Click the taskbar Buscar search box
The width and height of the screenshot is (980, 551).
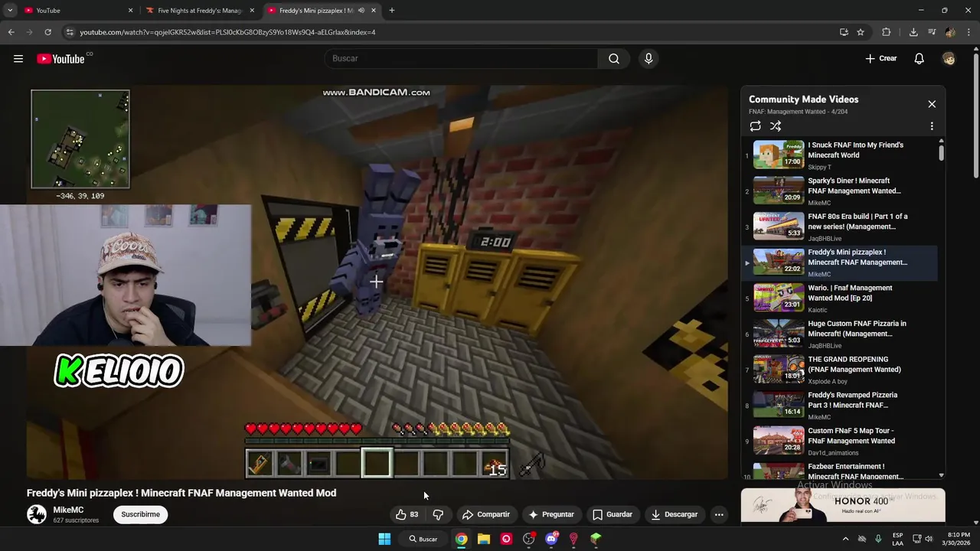tap(423, 539)
